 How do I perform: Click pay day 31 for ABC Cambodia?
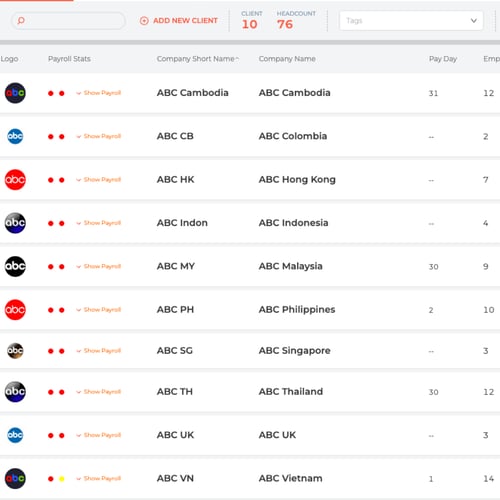433,93
